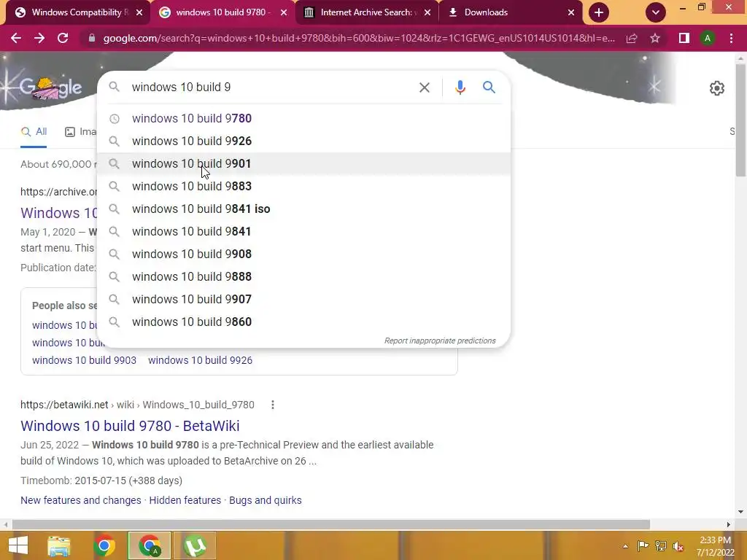This screenshot has height=560, width=747.
Task: Expand the tab search dropdown arrow
Action: coord(656,12)
